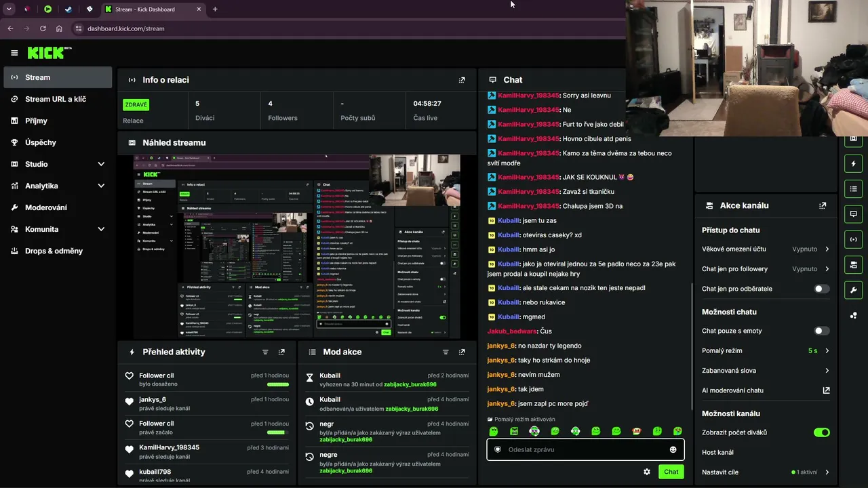Pop out the Mod akce panel

tap(462, 352)
